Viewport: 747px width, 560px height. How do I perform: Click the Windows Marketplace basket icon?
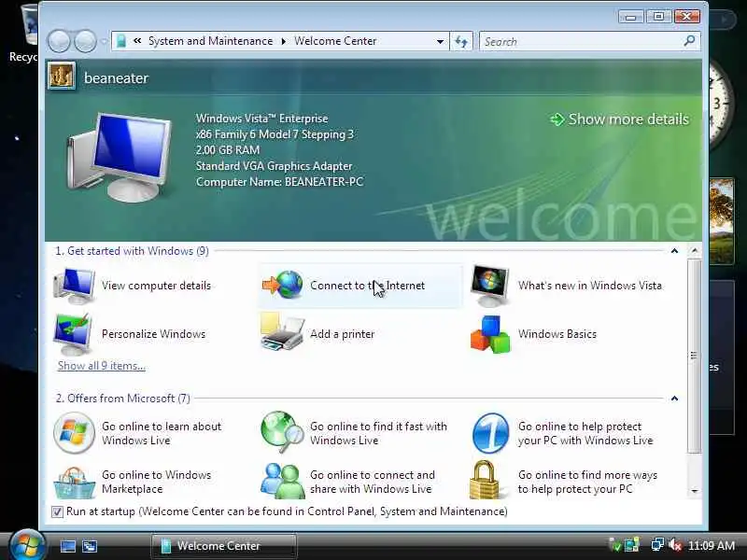click(x=74, y=483)
